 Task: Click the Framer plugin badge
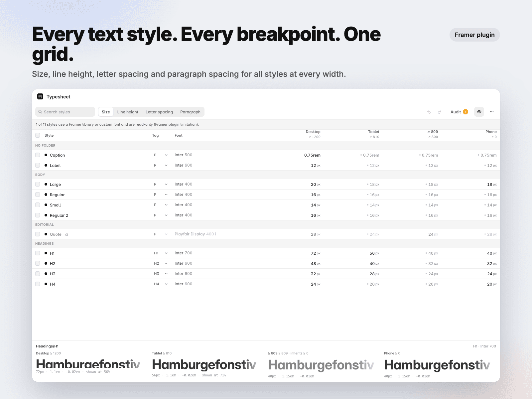tap(474, 35)
